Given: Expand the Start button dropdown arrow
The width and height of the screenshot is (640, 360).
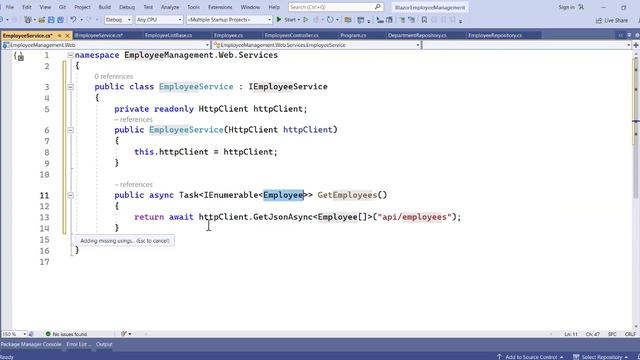Looking at the screenshot, I should point(298,20).
